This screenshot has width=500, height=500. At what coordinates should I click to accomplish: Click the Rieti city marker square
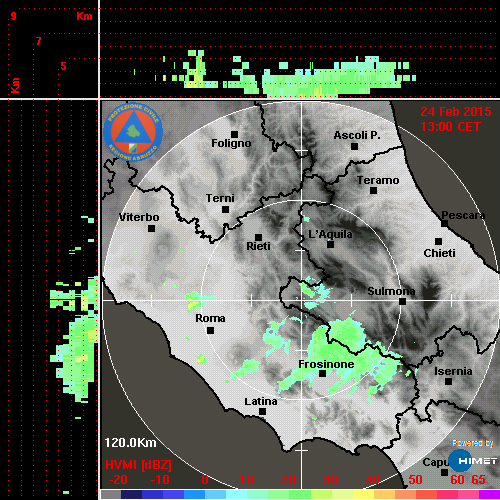coord(258,237)
